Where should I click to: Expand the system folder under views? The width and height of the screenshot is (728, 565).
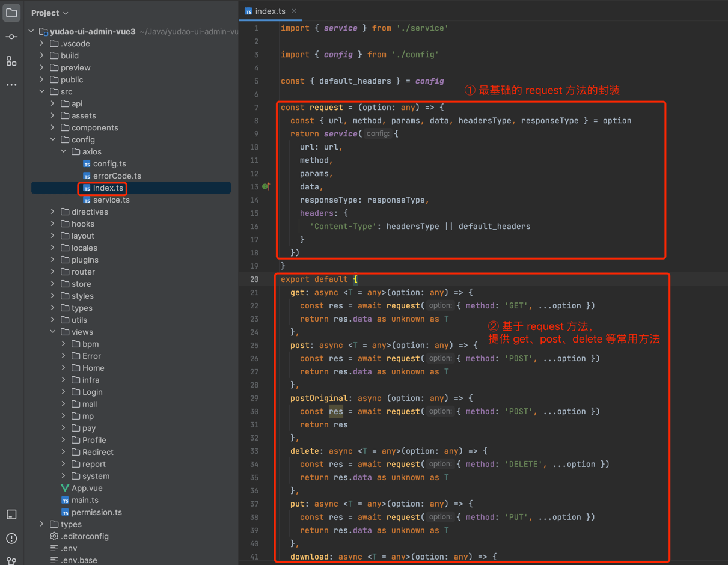point(64,476)
